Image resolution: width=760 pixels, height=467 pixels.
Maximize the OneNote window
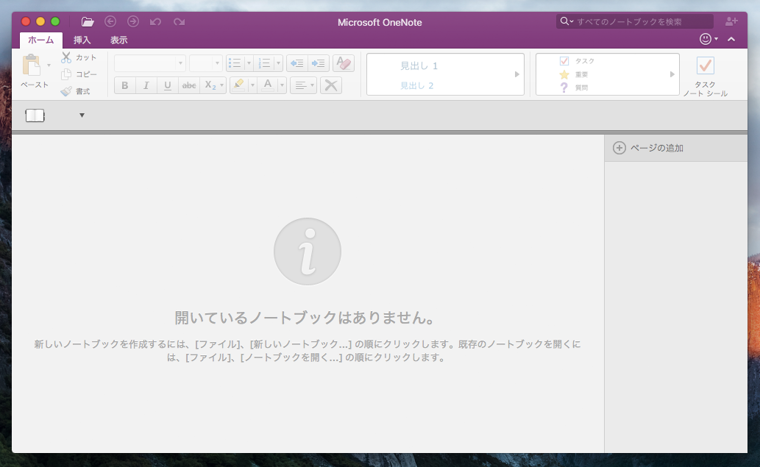[55, 21]
